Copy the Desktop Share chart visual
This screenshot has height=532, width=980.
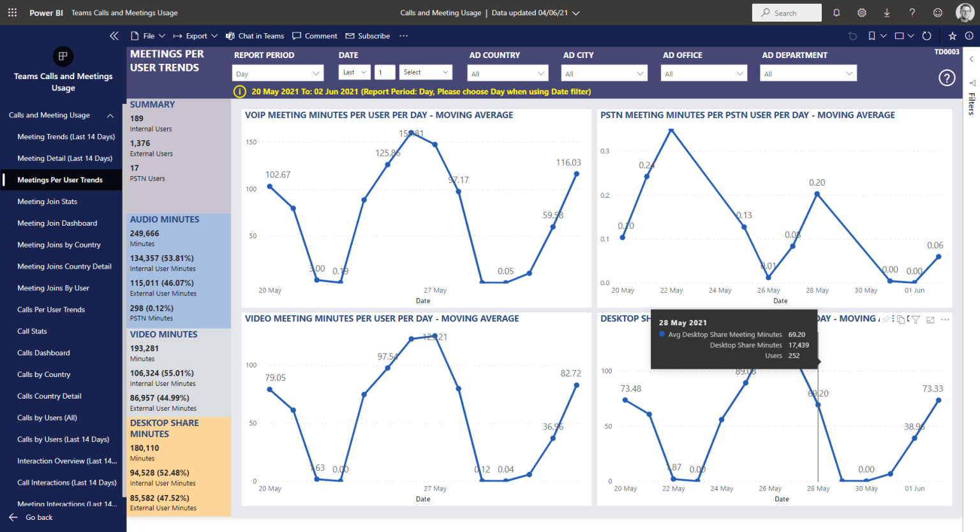click(x=901, y=320)
